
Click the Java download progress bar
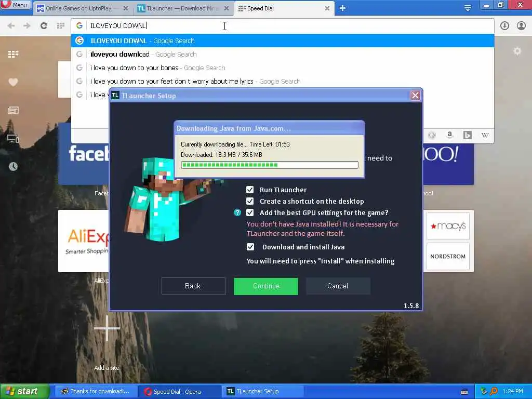[270, 165]
